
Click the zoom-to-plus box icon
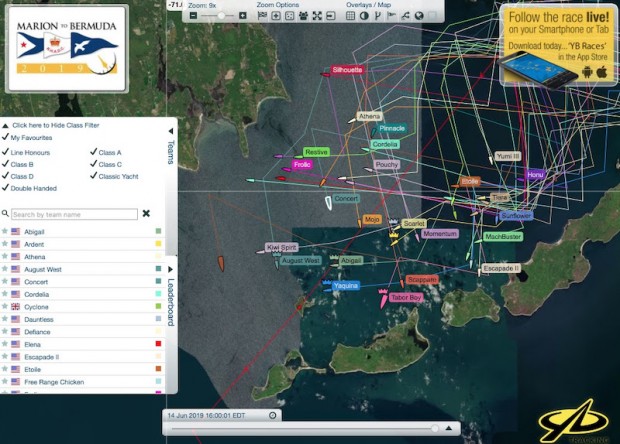[x=276, y=16]
